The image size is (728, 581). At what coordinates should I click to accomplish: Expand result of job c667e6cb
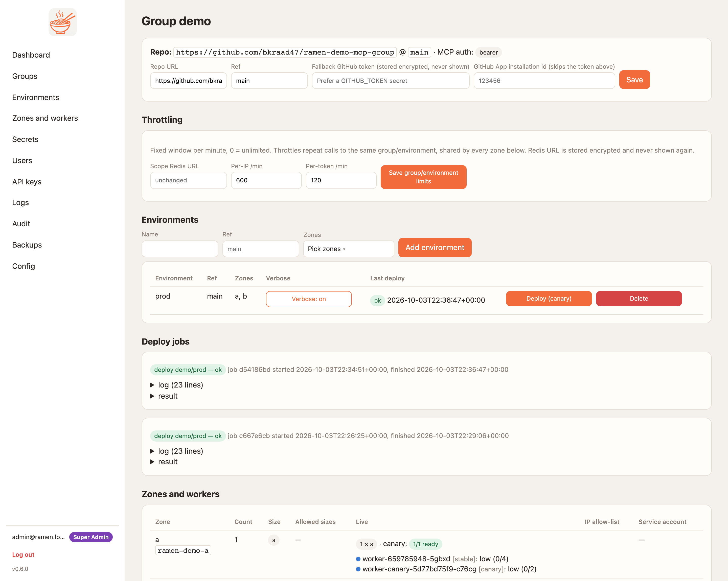tap(164, 462)
